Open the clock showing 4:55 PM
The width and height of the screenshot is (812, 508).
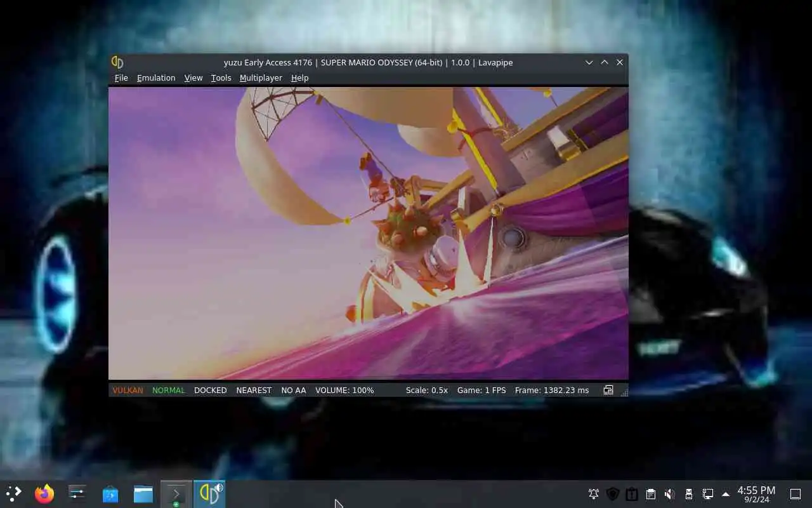pyautogui.click(x=756, y=494)
